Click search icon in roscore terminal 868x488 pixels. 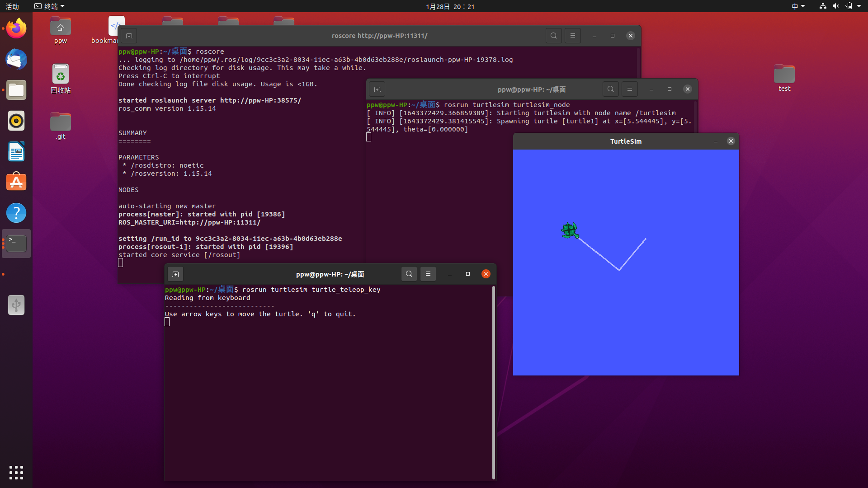(553, 36)
